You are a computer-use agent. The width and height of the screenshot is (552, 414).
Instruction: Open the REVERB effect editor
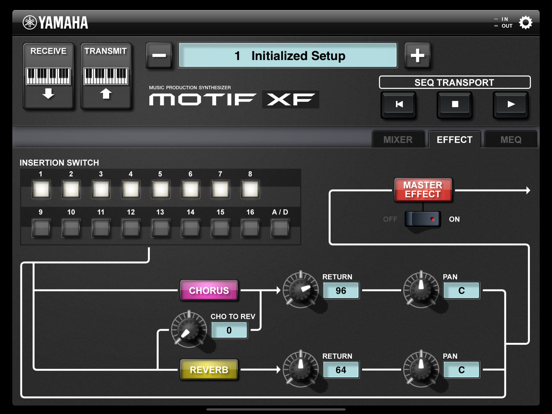(x=209, y=370)
